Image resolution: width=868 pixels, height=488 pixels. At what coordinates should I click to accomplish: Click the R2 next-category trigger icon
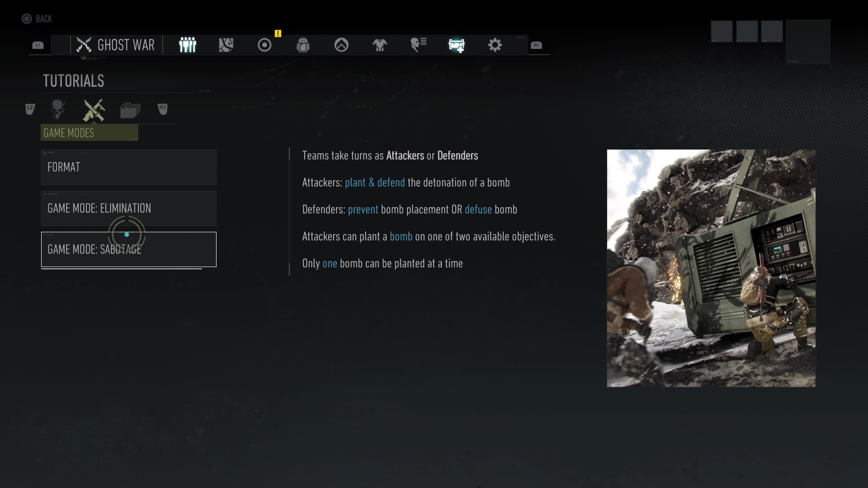pos(163,109)
